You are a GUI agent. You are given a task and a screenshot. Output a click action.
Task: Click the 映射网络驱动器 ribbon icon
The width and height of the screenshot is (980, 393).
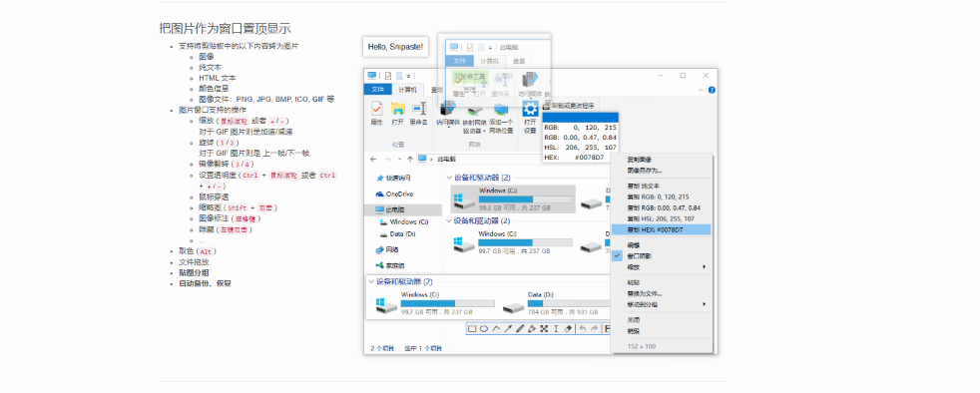[474, 110]
